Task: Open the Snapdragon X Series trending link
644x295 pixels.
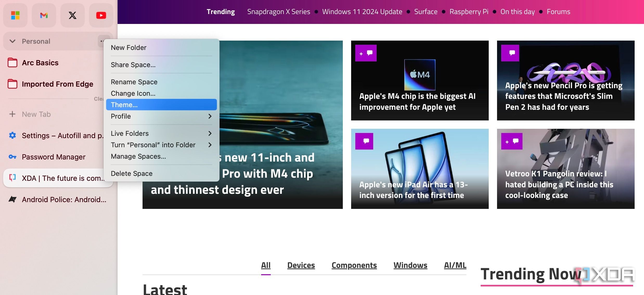Action: pos(279,12)
